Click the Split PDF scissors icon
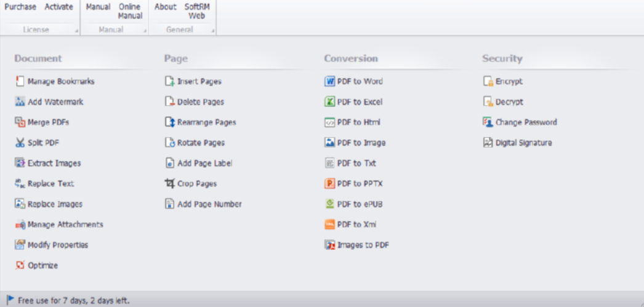Screen dimensions: 644x307 click(20, 143)
